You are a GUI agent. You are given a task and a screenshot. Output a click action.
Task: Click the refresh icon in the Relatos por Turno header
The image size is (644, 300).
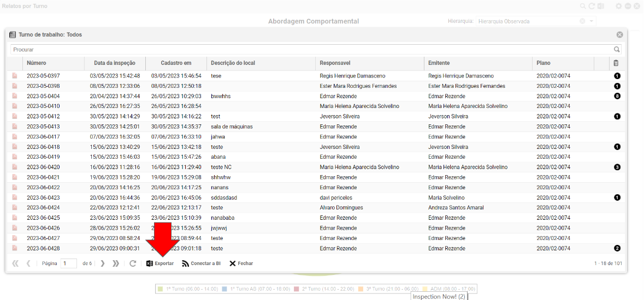[x=592, y=6]
